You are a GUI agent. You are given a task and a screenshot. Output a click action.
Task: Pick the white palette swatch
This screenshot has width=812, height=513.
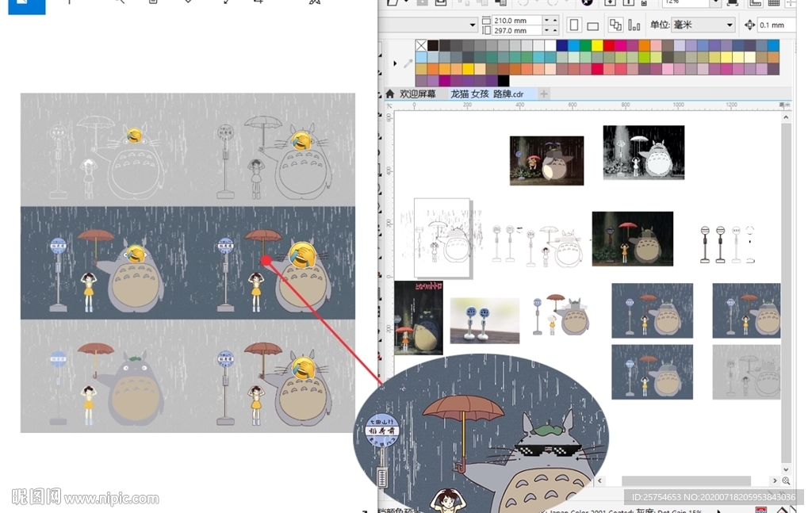click(550, 45)
